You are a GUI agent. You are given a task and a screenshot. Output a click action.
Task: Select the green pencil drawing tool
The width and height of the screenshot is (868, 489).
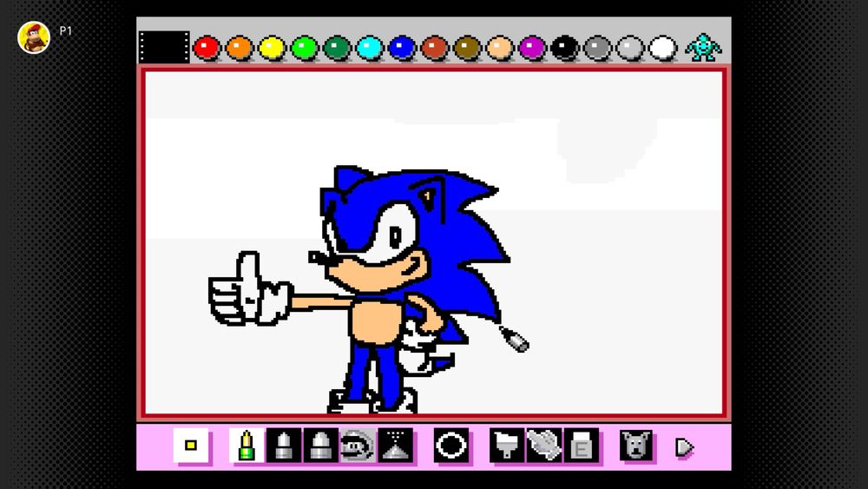pyautogui.click(x=247, y=446)
